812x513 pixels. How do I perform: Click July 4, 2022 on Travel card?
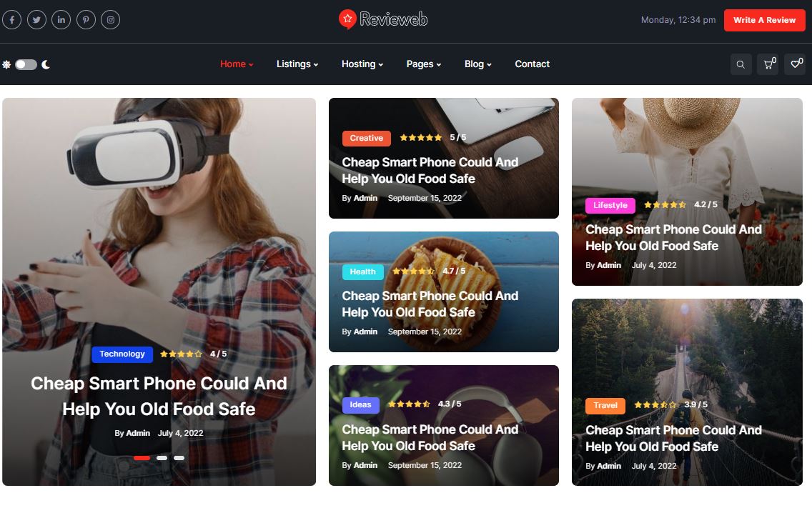(654, 467)
